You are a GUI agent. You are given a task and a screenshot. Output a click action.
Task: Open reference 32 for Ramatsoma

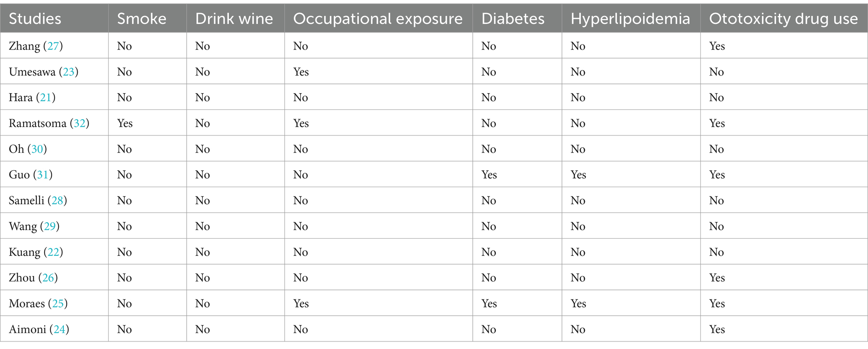pyautogui.click(x=80, y=123)
